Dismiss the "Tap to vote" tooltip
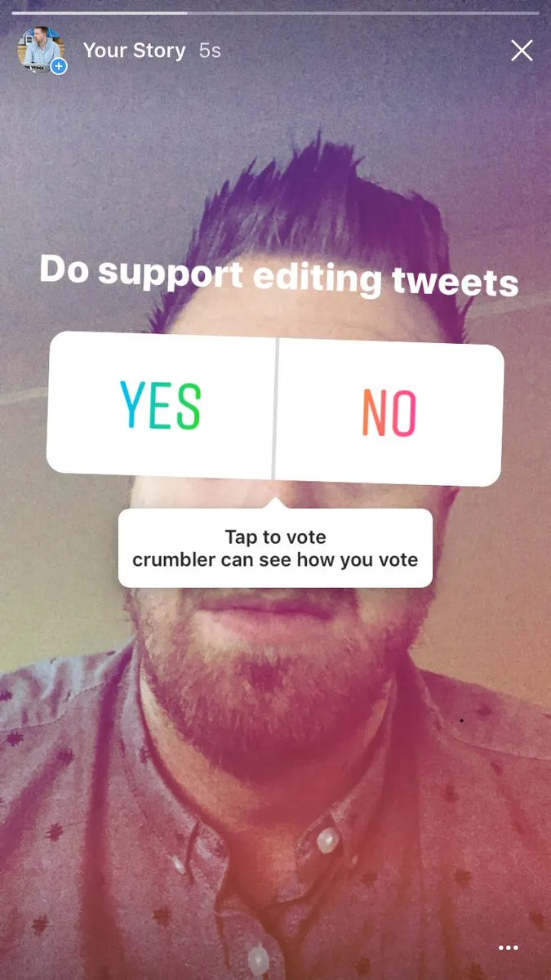 pyautogui.click(x=275, y=548)
